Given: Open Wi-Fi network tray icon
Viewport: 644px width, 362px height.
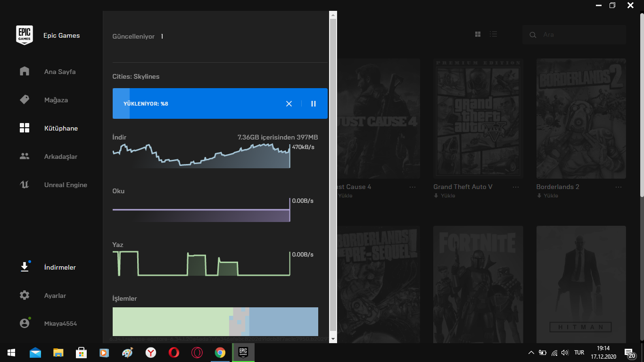Looking at the screenshot, I should click(554, 353).
